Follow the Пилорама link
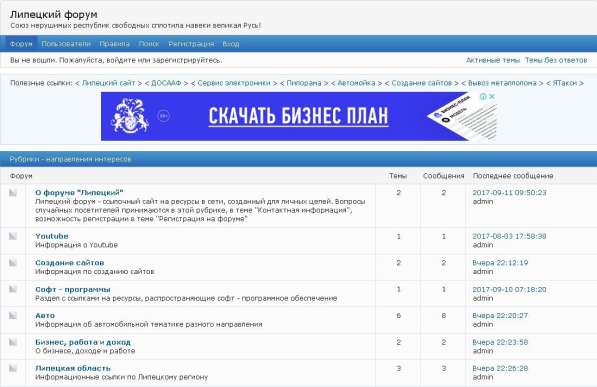The height and width of the screenshot is (387, 597). tap(304, 83)
